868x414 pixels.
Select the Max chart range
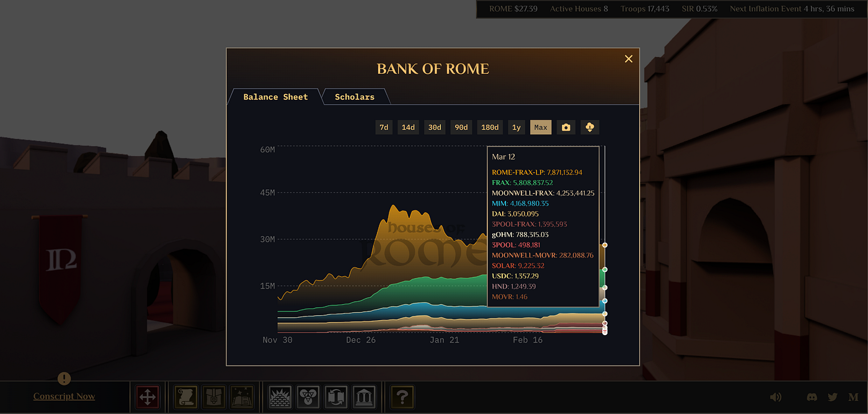click(541, 127)
